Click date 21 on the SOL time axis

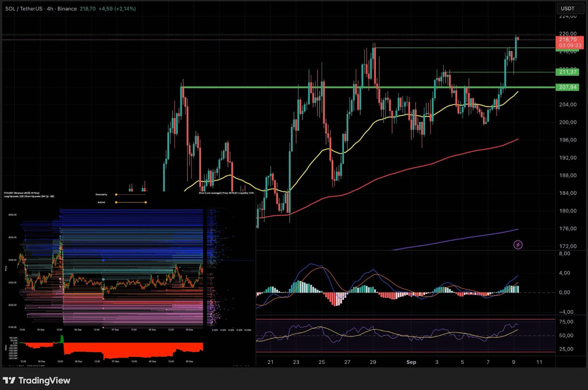[x=270, y=362]
